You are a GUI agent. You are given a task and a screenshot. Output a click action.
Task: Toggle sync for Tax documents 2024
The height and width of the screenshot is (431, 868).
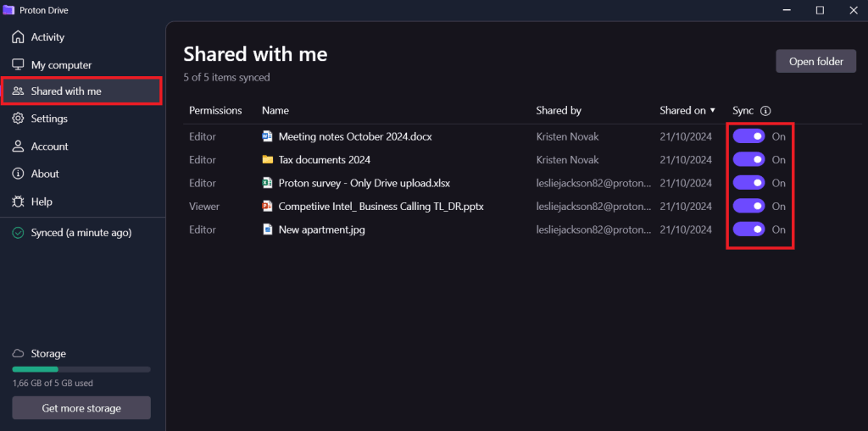pyautogui.click(x=748, y=159)
